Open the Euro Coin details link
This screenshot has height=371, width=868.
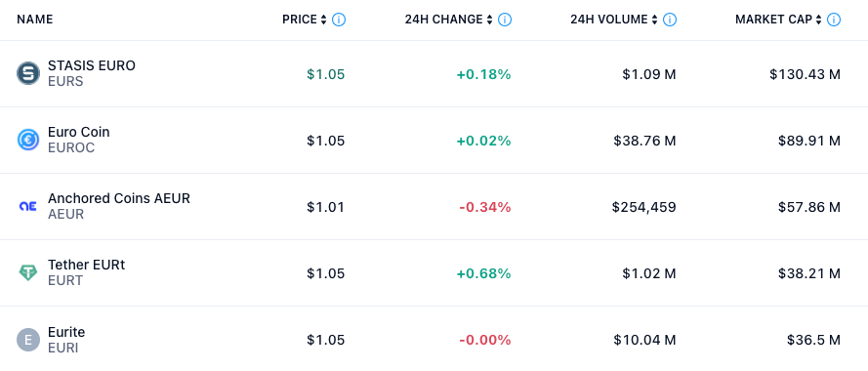coord(79,132)
